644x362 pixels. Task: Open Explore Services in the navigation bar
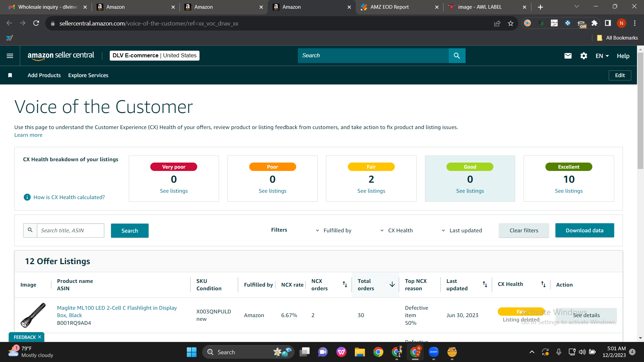88,75
